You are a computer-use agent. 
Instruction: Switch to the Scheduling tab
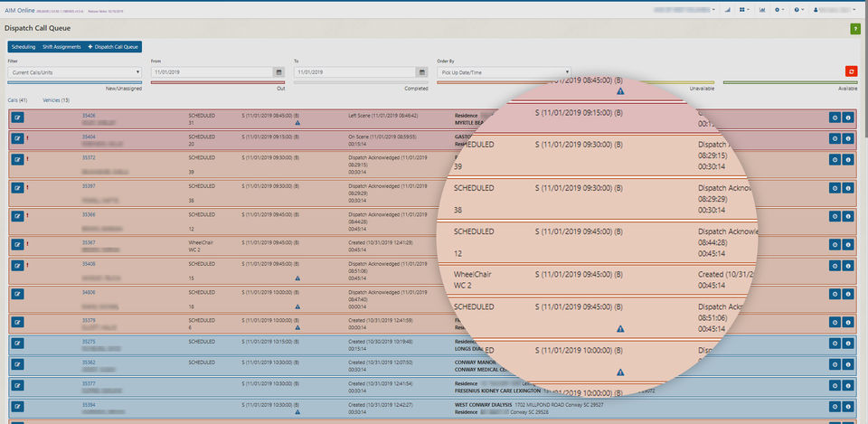click(x=24, y=47)
